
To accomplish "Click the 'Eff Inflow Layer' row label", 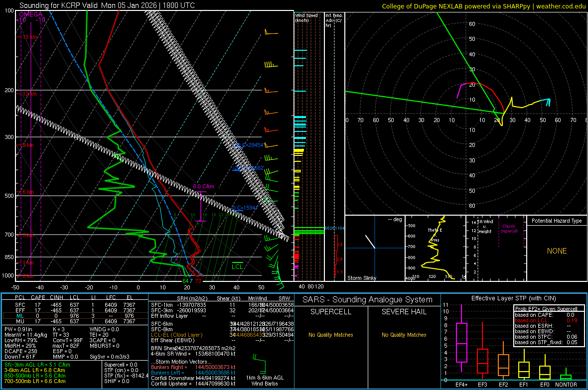I will (169, 316).
